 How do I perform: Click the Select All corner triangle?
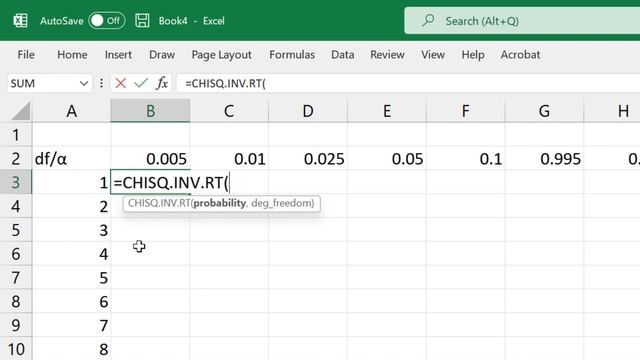pos(20,111)
